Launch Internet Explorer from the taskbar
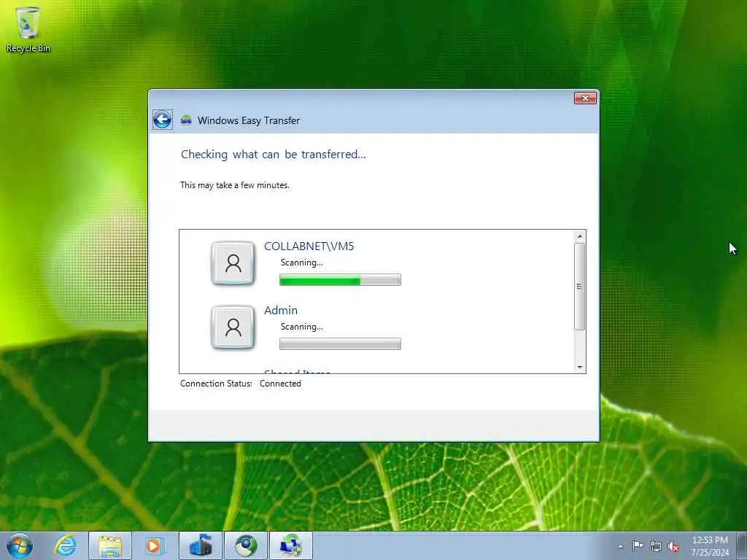 [x=65, y=545]
